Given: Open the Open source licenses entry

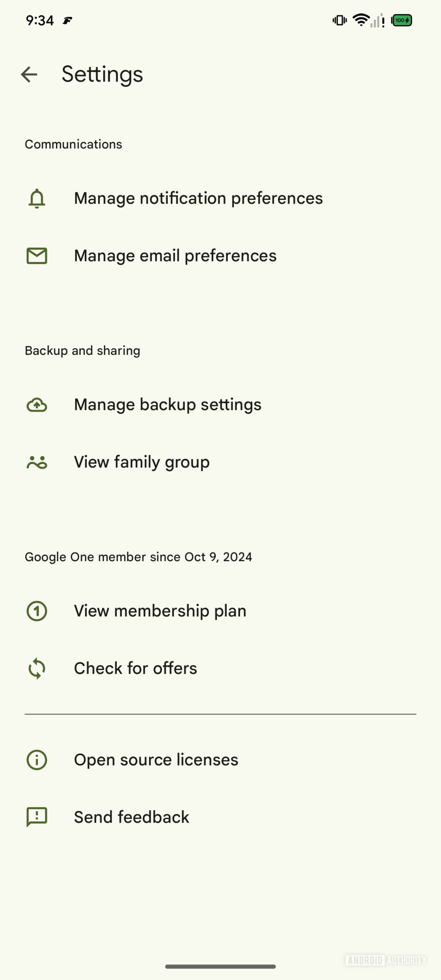Looking at the screenshot, I should [x=156, y=760].
